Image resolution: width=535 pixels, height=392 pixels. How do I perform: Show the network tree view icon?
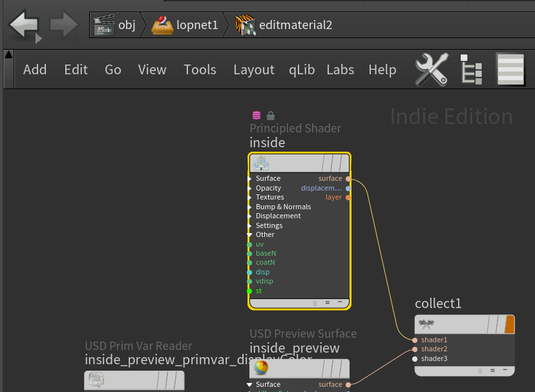point(471,69)
